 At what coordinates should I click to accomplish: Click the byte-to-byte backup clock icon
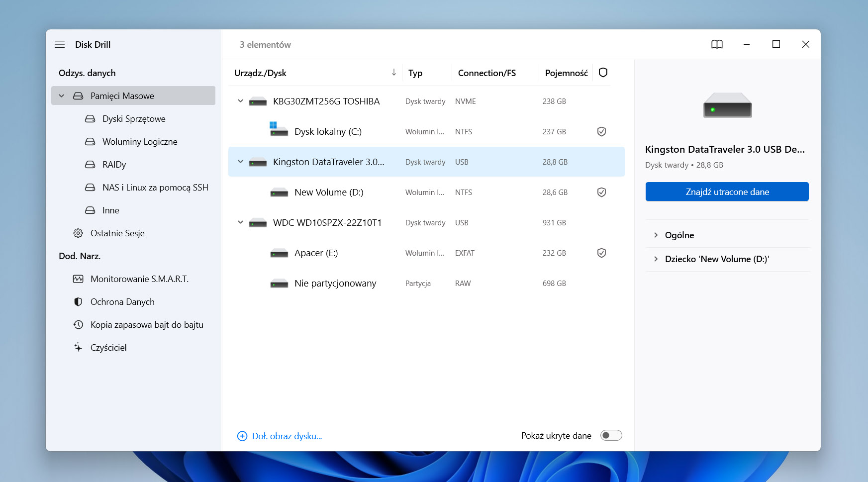78,325
